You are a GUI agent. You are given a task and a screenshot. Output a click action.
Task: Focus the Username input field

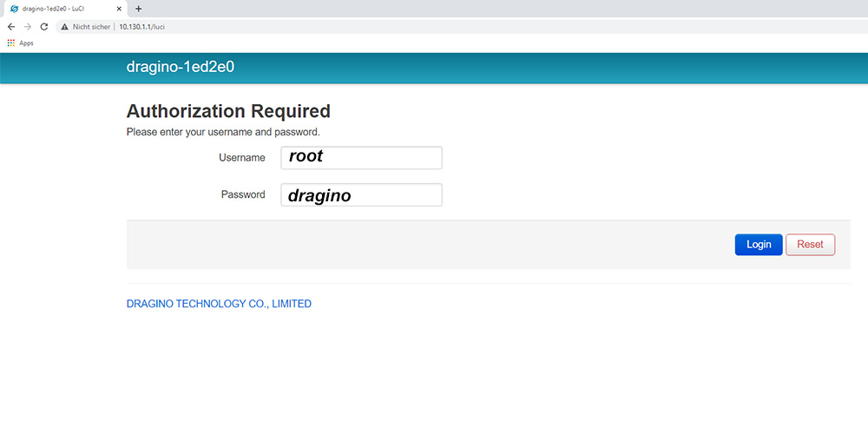361,158
